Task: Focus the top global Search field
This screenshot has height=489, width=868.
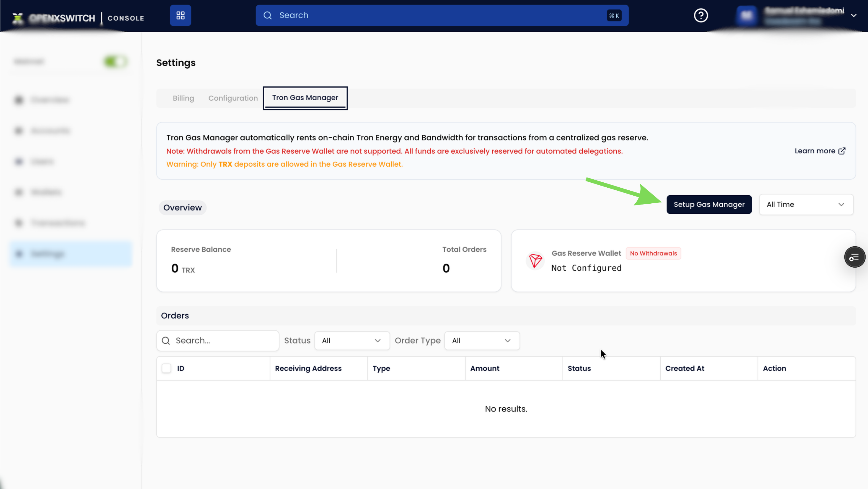Action: point(442,15)
